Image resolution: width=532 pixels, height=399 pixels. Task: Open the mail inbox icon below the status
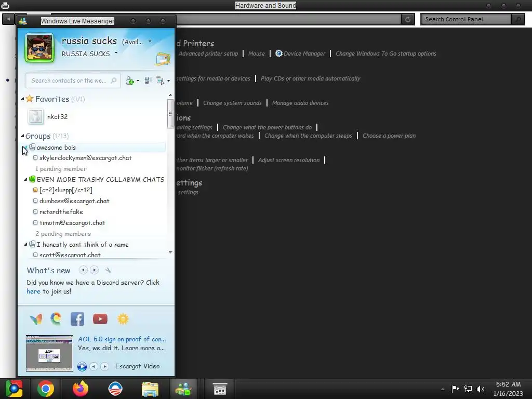163,59
